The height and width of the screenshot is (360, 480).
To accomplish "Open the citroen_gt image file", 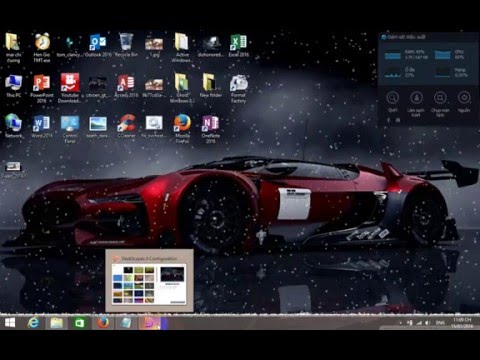I will (x=97, y=87).
